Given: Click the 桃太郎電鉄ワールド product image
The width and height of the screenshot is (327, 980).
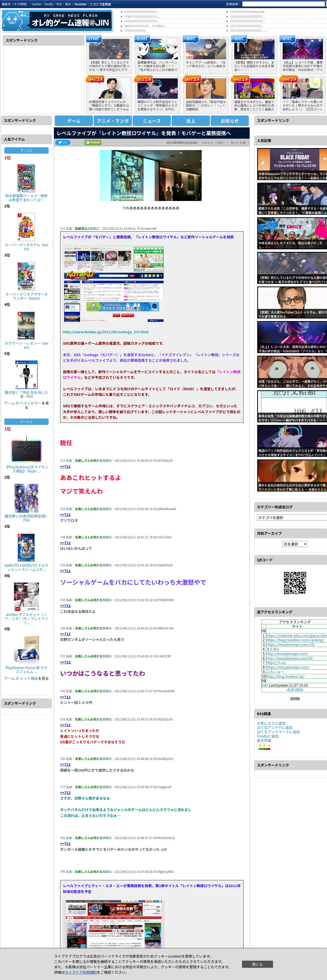Looking at the screenshot, I should coord(26,178).
